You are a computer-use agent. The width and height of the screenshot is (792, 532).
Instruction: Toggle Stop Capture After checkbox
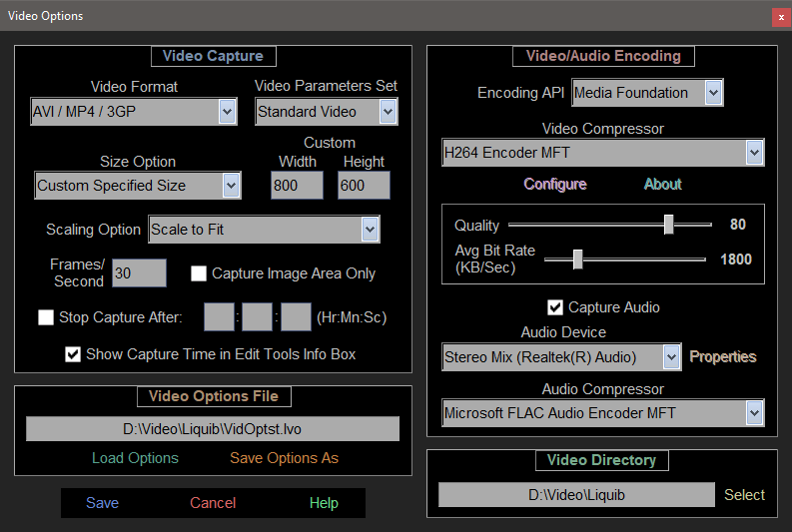[46, 318]
